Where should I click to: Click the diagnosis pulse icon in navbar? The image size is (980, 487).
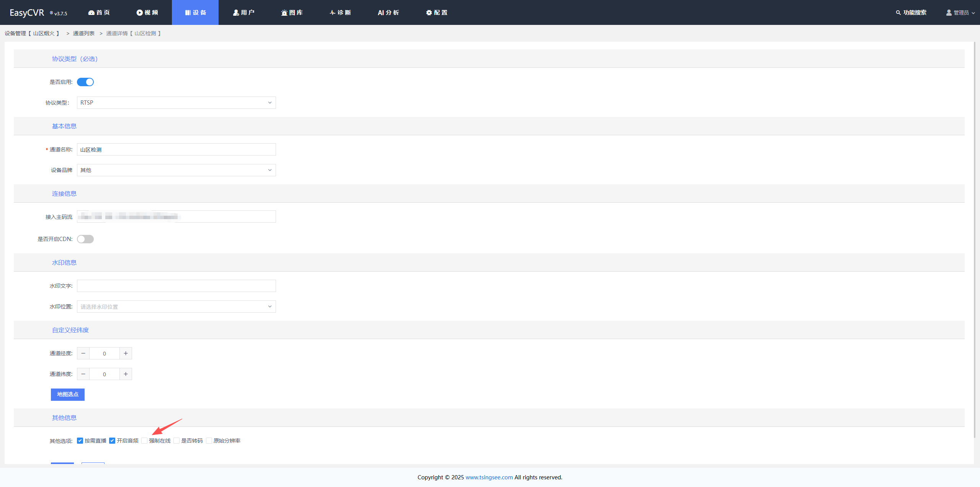(x=332, y=13)
